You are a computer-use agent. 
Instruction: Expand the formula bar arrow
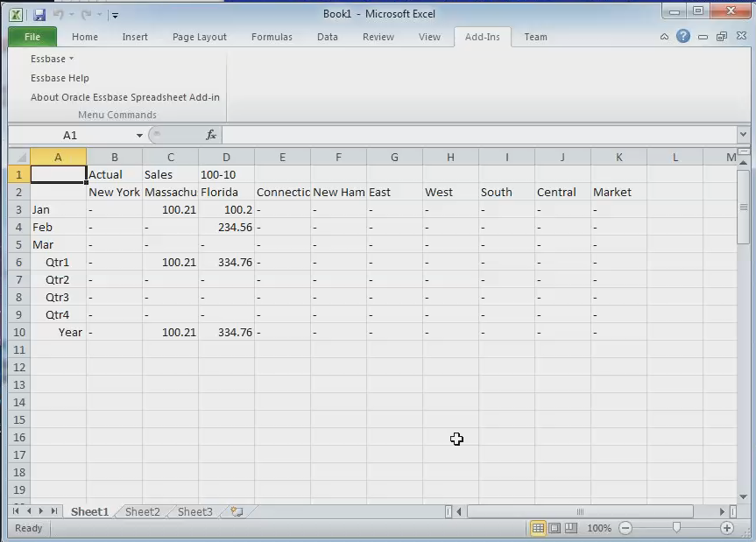click(743, 135)
